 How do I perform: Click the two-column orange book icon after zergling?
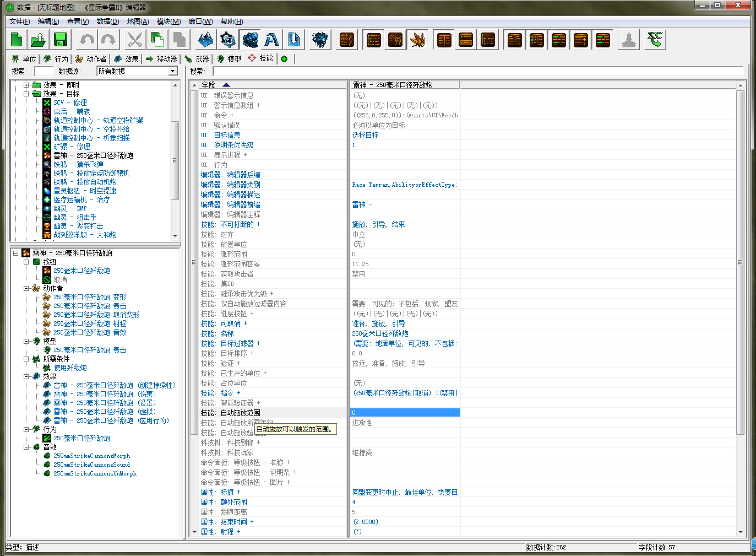(444, 40)
